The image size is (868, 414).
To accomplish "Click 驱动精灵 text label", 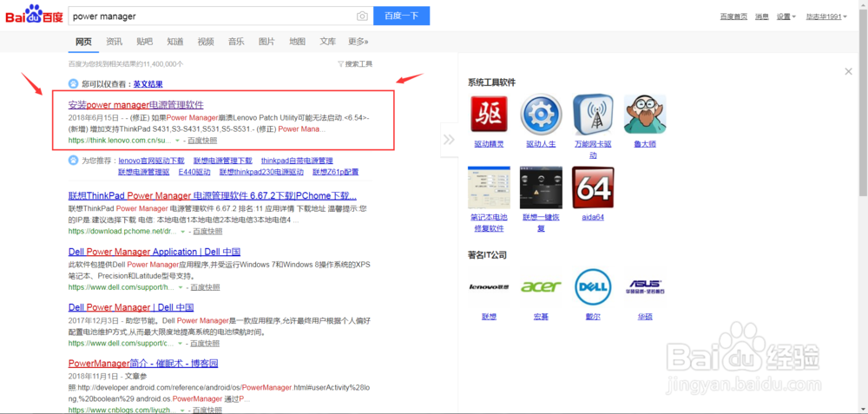I will (x=489, y=144).
